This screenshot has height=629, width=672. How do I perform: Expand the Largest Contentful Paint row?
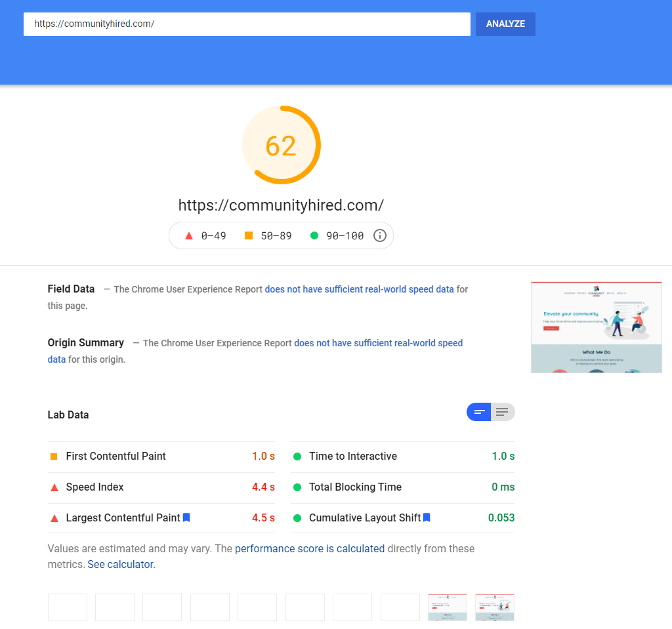click(x=161, y=518)
